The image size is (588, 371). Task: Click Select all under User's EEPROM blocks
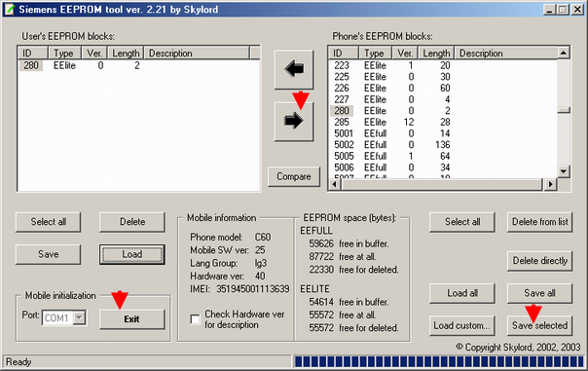tap(49, 222)
